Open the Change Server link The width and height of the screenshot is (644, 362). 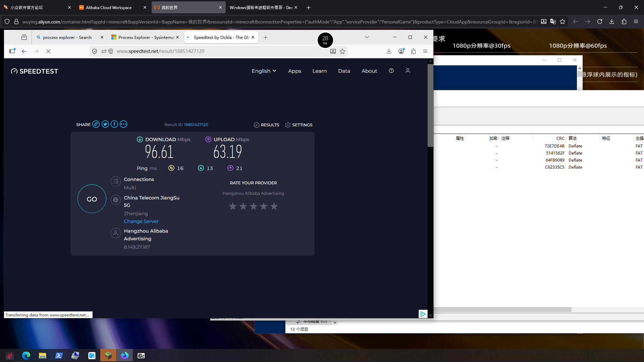point(141,221)
